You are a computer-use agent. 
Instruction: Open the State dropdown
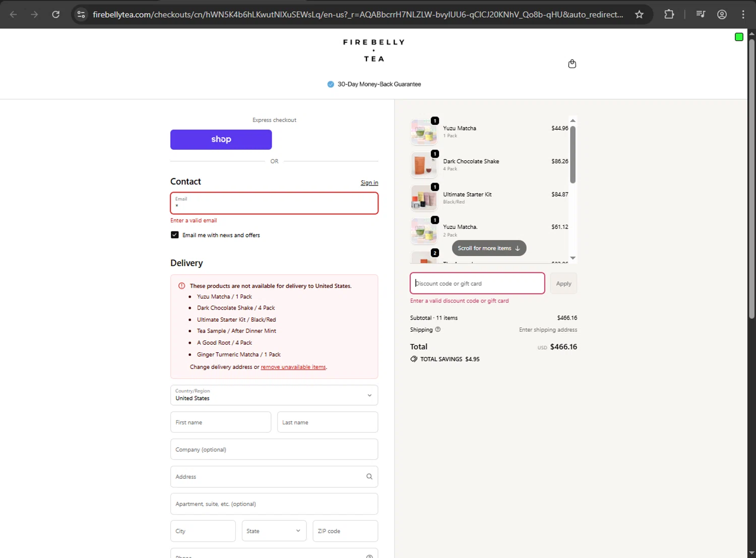(x=274, y=531)
